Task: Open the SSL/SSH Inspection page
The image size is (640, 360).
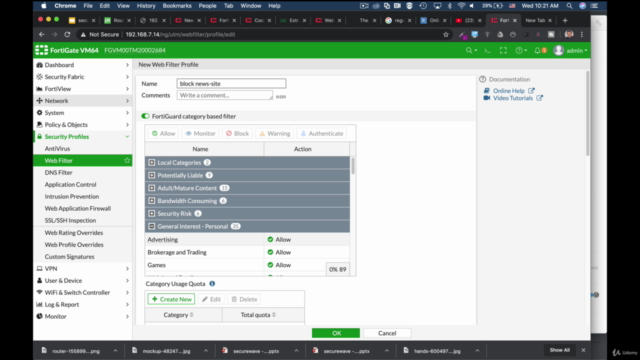Action: [70, 220]
